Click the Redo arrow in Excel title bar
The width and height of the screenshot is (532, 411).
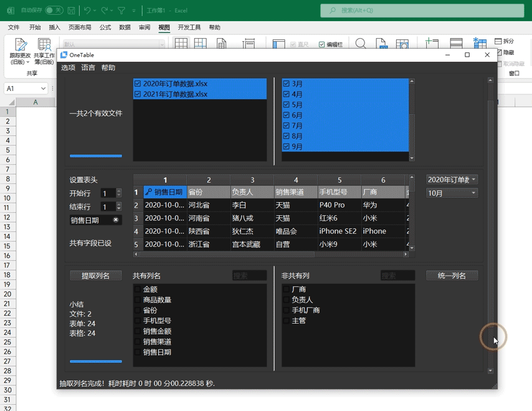[x=104, y=11]
